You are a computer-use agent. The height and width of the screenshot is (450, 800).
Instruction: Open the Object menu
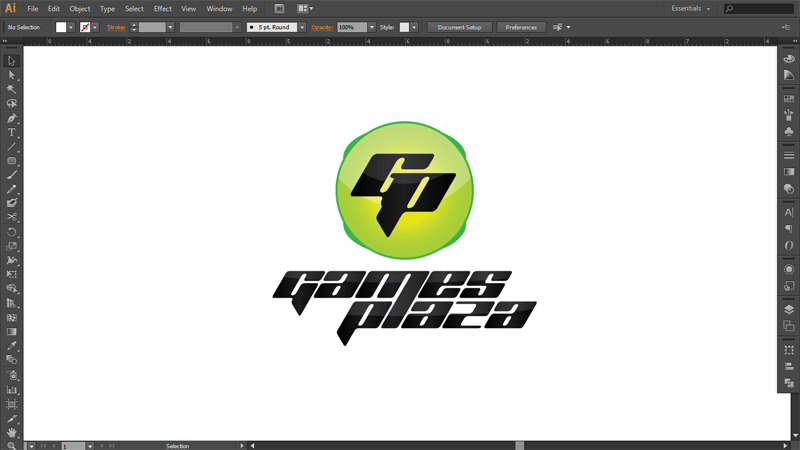point(80,8)
